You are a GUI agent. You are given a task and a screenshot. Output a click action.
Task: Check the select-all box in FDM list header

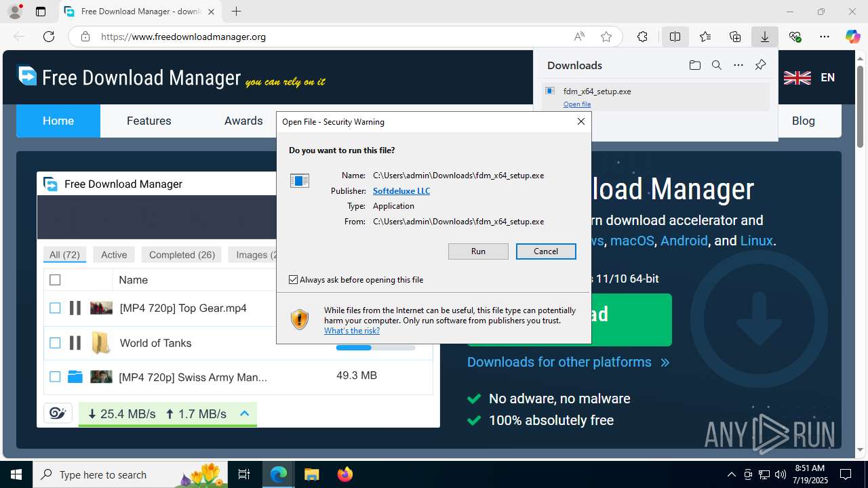tap(55, 280)
